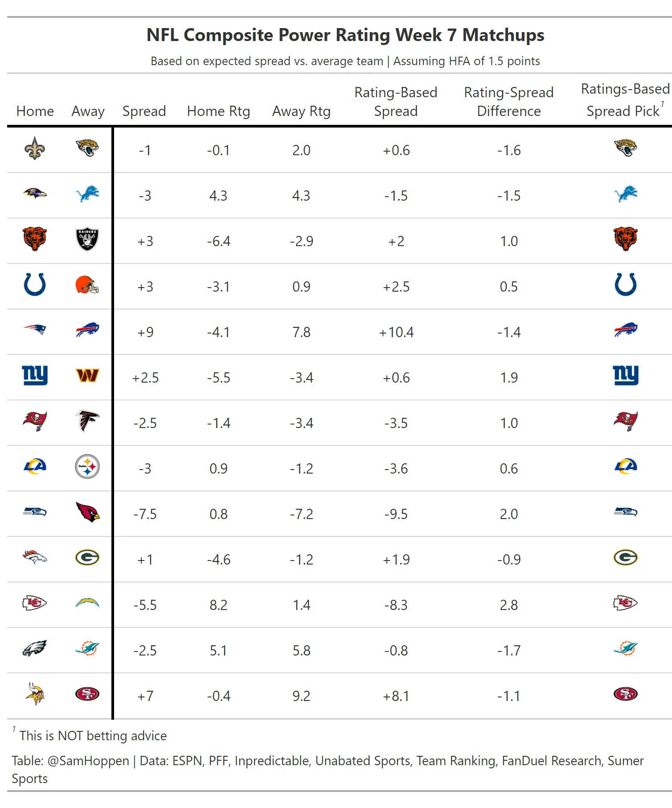672x808 pixels.
Task: Click the Raiders shield logo
Action: pos(87,239)
